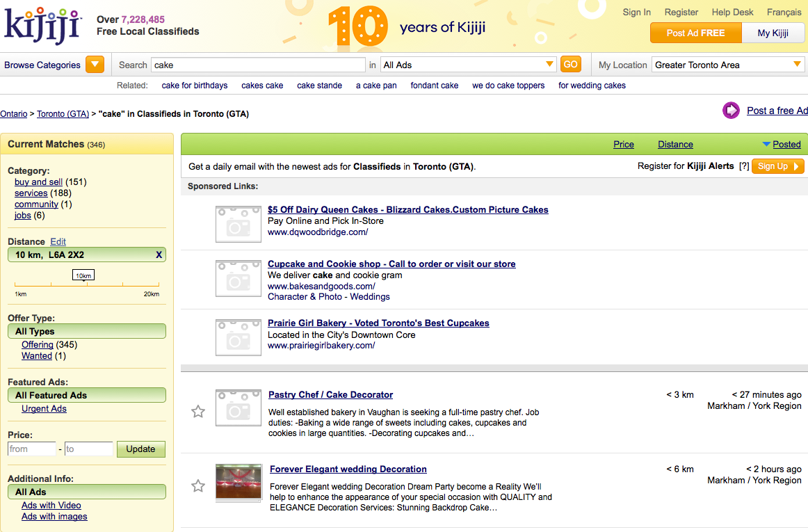
Task: Filter by Offering ads
Action: [x=37, y=344]
